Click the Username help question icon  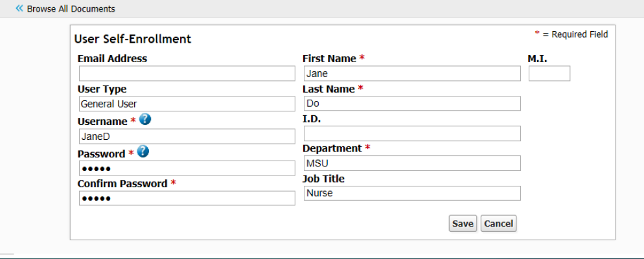click(x=145, y=119)
